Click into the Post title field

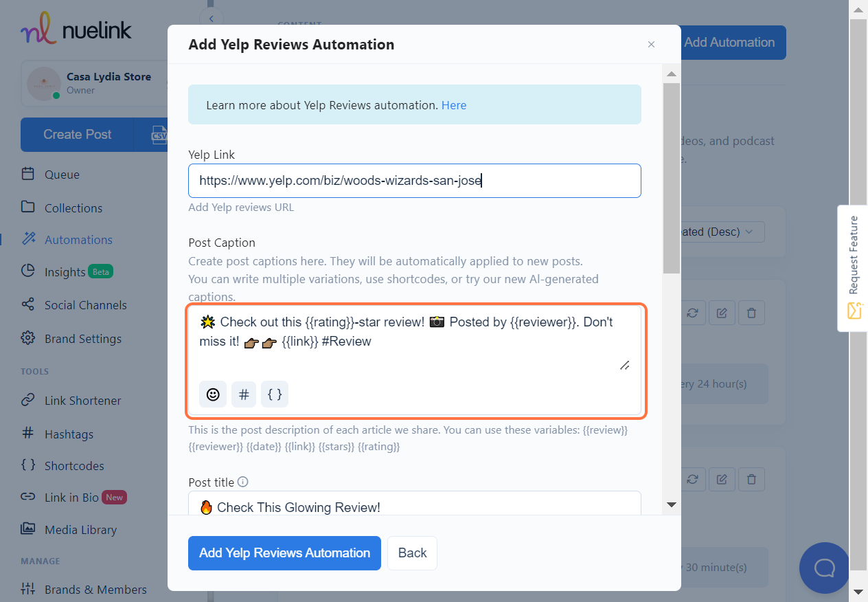click(x=415, y=504)
